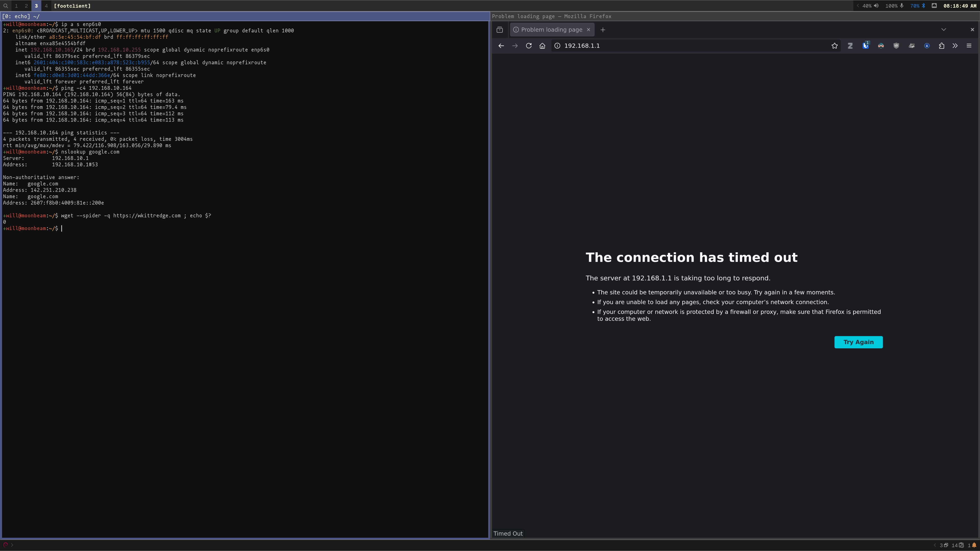Click the address bar showing 192.168.1.1
This screenshot has height=551, width=980.
(x=685, y=46)
